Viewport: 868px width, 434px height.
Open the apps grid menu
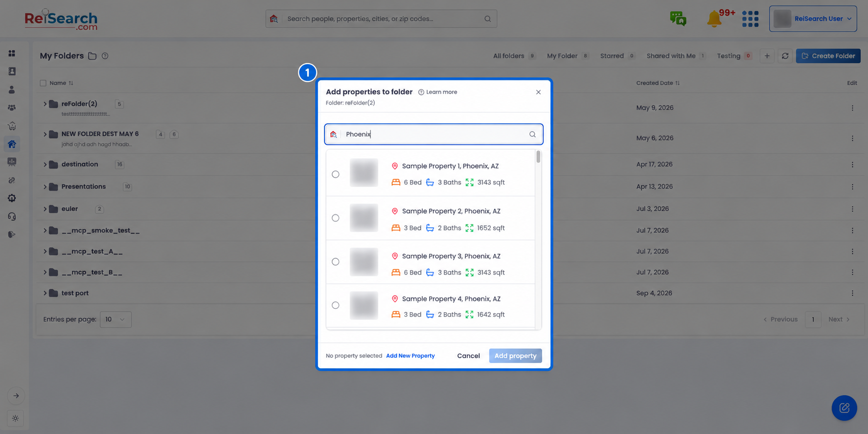[750, 19]
